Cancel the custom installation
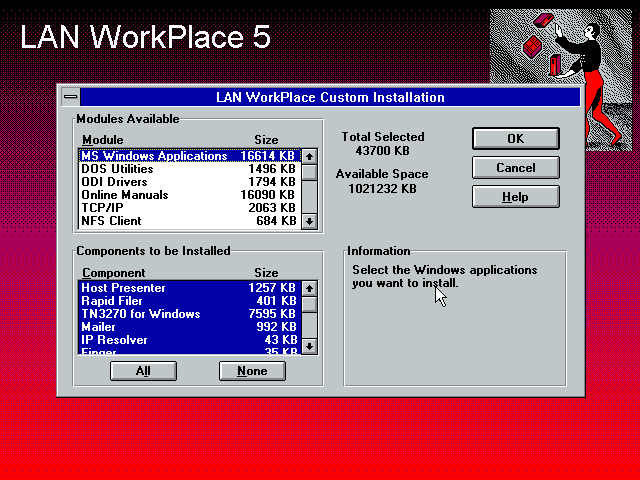 pos(516,168)
